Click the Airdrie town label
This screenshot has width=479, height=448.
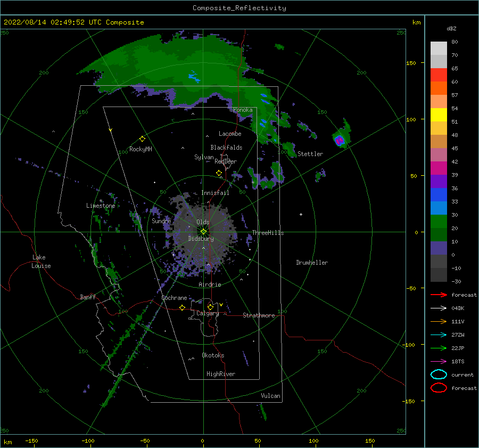[x=210, y=284]
